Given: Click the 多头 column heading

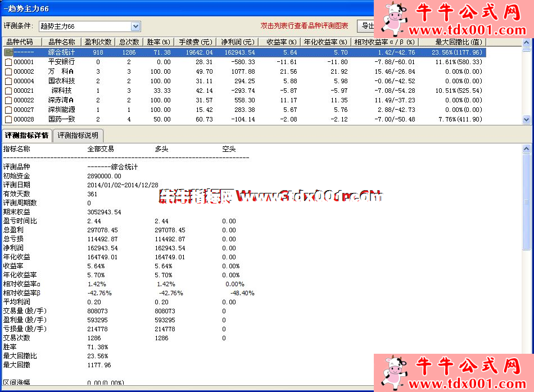Looking at the screenshot, I should [161, 149].
